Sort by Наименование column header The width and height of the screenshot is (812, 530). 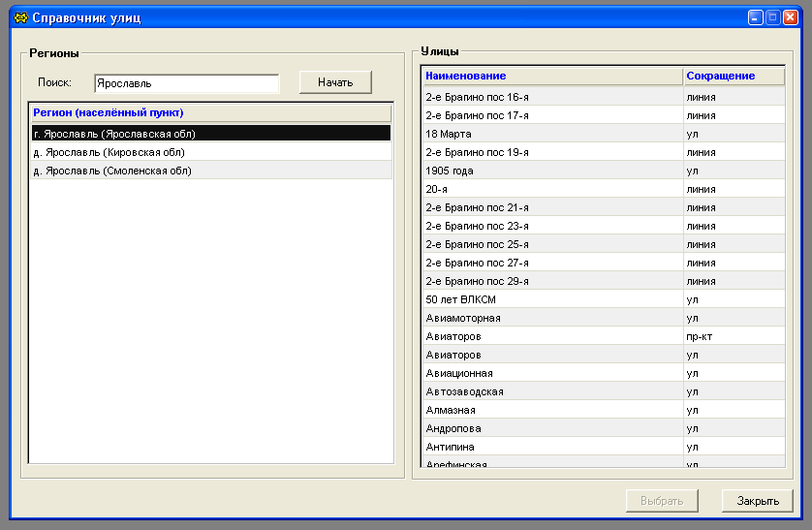point(552,76)
